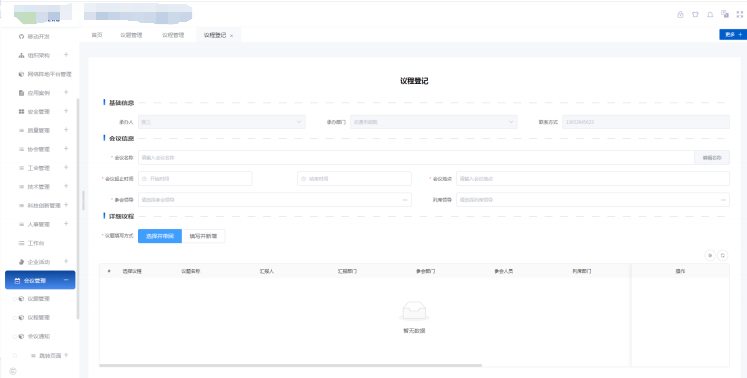Expand 组织架构 with its plus sign
This screenshot has width=747, height=378.
pos(66,55)
